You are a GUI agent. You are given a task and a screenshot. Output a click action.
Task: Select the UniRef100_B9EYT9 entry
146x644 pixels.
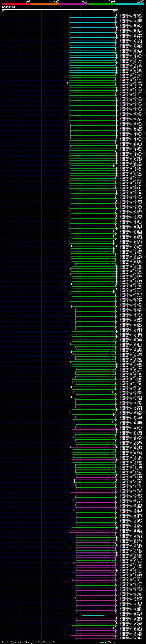coord(131,50)
